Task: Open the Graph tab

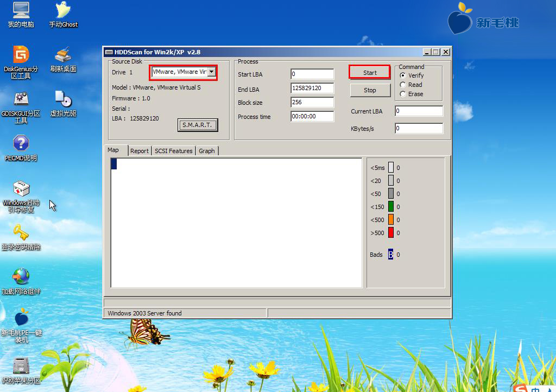Action: click(207, 151)
